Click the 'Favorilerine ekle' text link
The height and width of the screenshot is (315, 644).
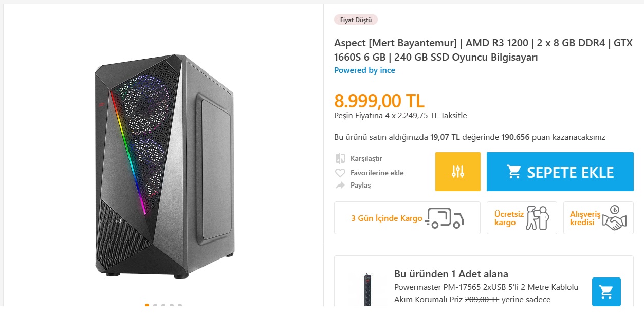377,173
